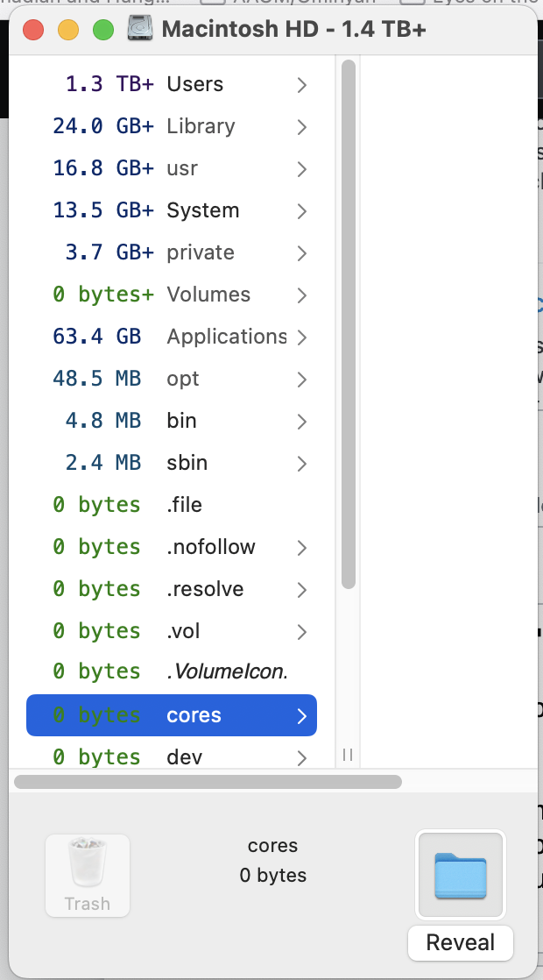
Task: Expand the private folder chevron
Action: click(x=302, y=253)
